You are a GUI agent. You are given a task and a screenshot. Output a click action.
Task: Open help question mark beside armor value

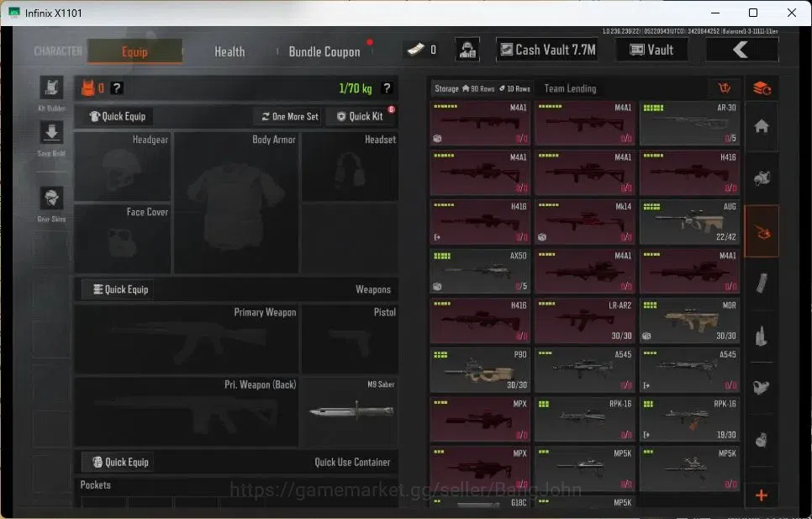click(x=117, y=88)
